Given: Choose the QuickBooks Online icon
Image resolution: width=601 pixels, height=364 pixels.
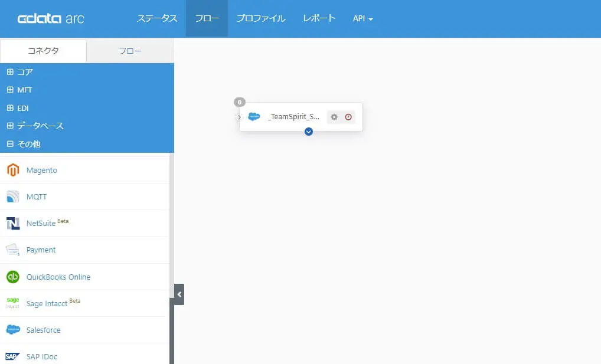Looking at the screenshot, I should click(13, 277).
